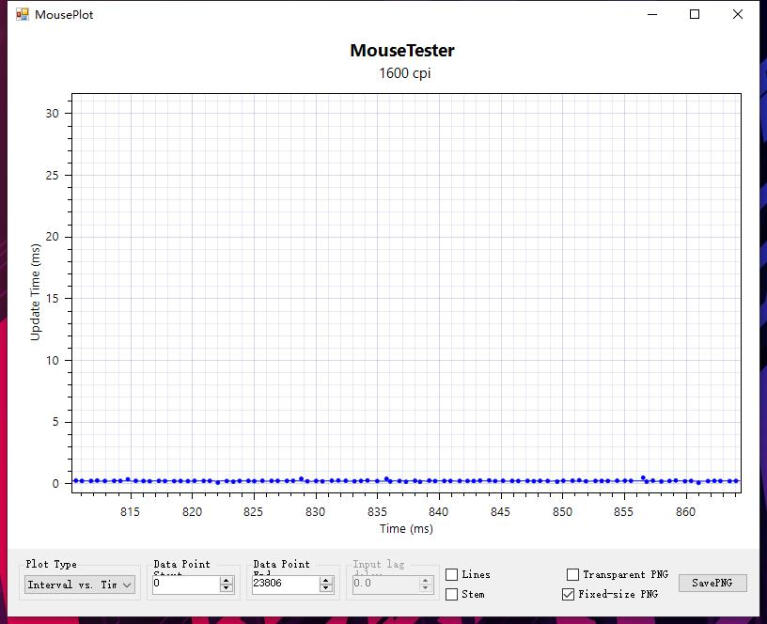Image resolution: width=767 pixels, height=624 pixels.
Task: Click the raised data point near 856 ms
Action: pos(643,478)
